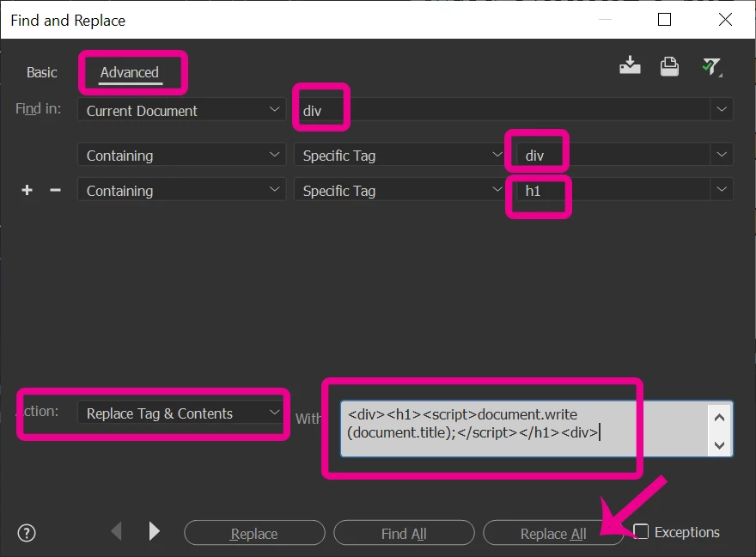
Task: Open the second Containing dropdown
Action: pos(181,191)
